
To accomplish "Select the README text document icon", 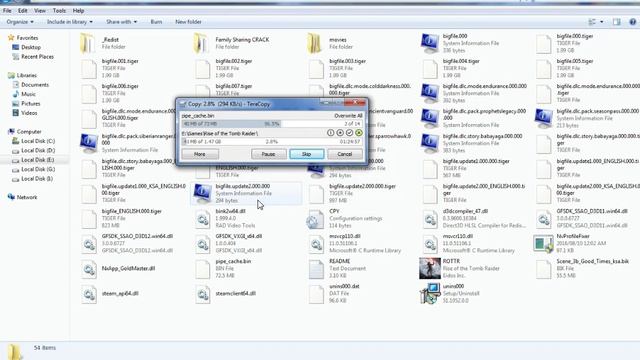I will [316, 269].
